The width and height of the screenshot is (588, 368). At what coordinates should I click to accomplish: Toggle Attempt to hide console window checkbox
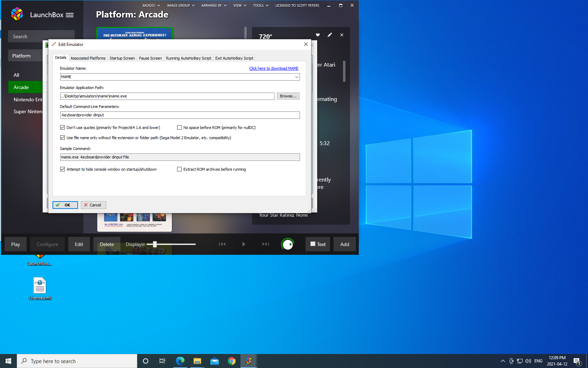[x=62, y=169]
